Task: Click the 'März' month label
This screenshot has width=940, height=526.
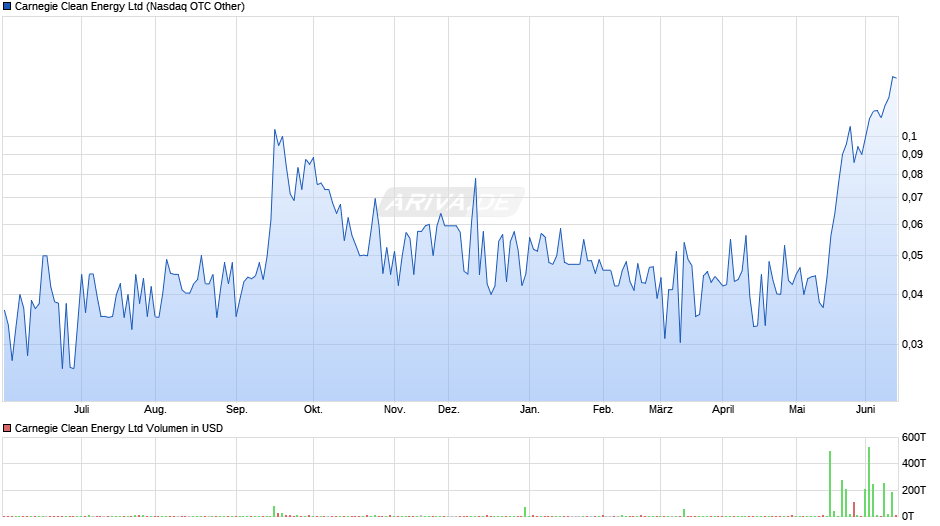Action: coord(661,409)
